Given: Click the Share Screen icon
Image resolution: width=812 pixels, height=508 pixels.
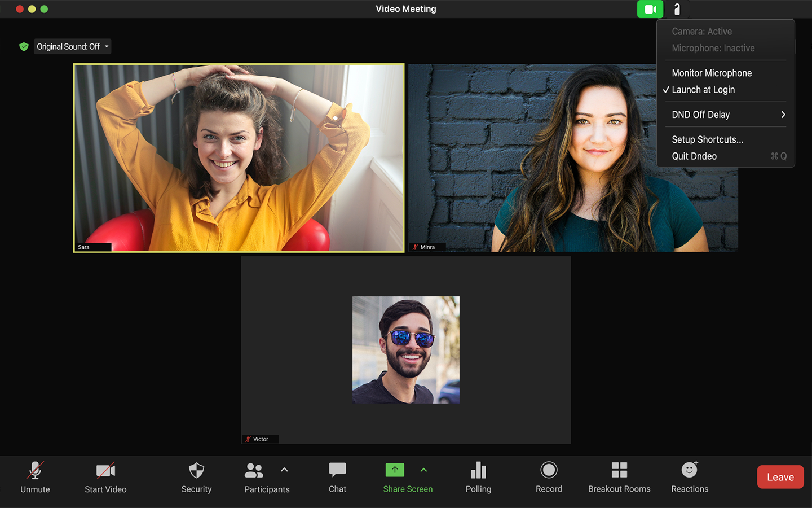Looking at the screenshot, I should tap(395, 470).
